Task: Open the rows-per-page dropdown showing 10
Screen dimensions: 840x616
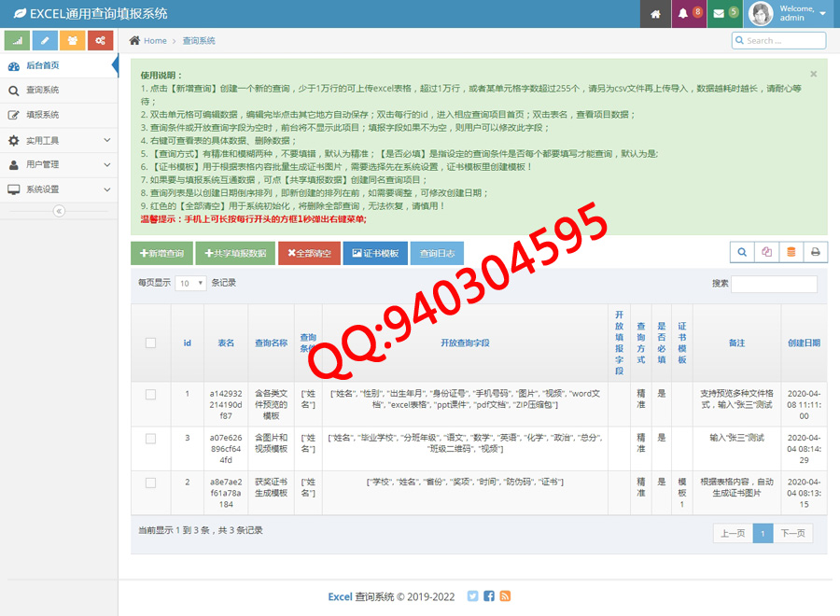Action: point(190,283)
